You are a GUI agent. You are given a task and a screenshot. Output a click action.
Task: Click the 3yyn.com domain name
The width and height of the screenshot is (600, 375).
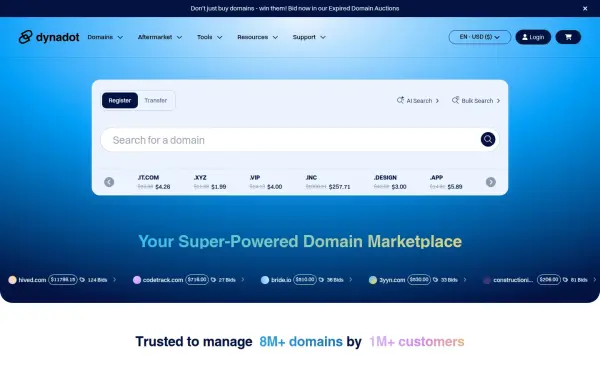[x=392, y=280]
